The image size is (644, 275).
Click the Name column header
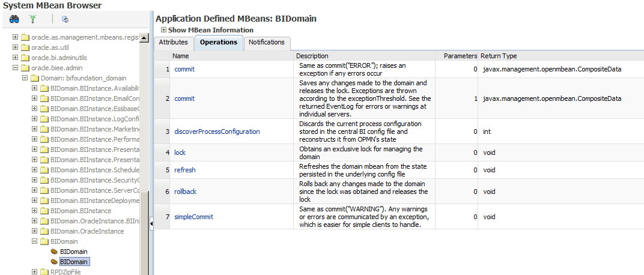(232, 56)
